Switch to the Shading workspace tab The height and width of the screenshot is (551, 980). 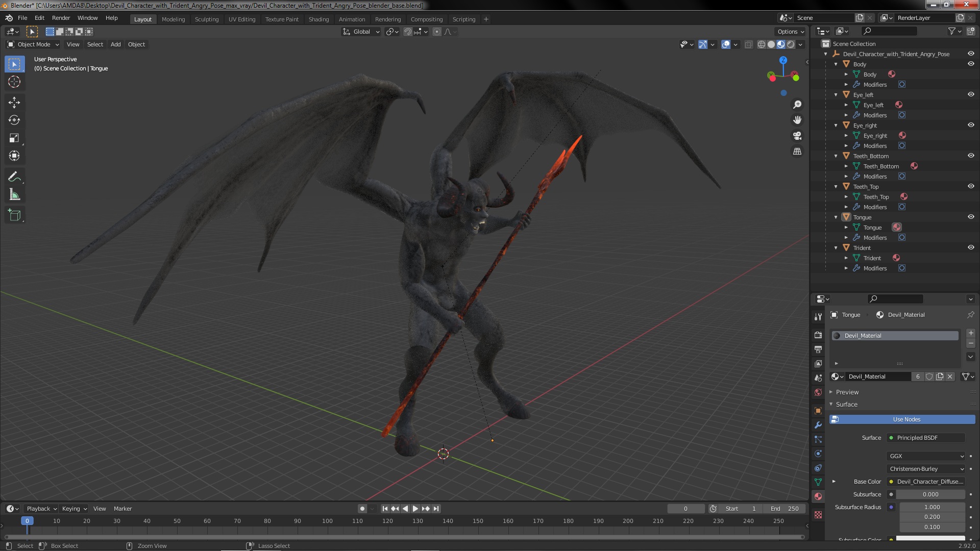coord(318,19)
